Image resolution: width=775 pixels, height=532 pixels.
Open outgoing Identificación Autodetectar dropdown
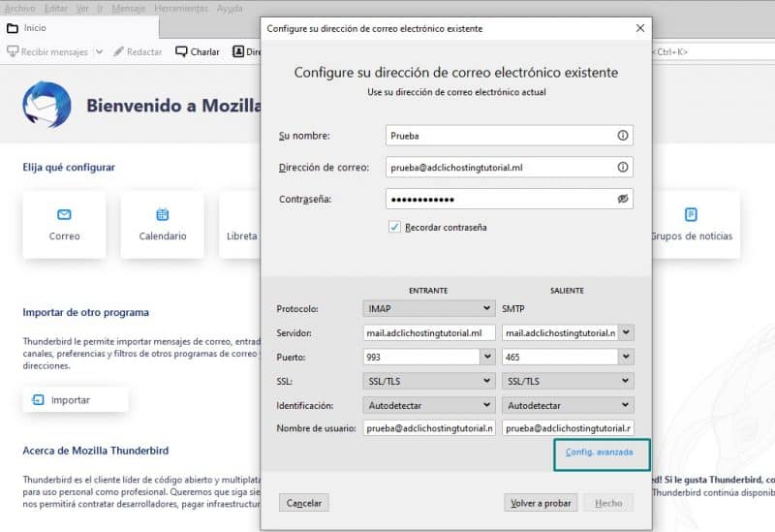(x=568, y=405)
